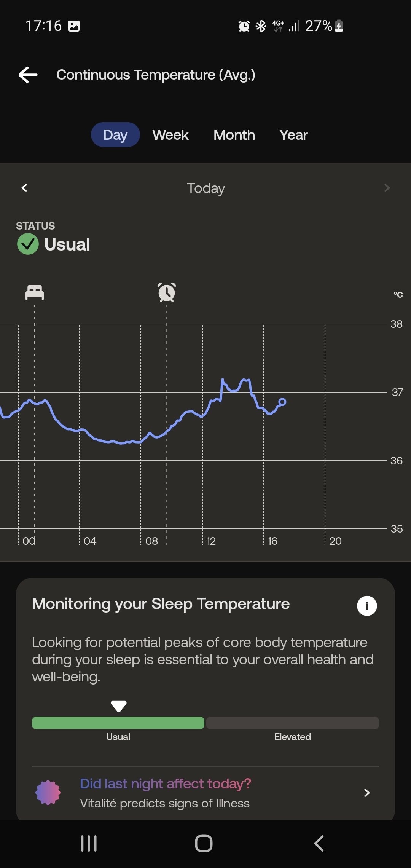
Task: Tap the green Usual range bar
Action: [x=118, y=723]
